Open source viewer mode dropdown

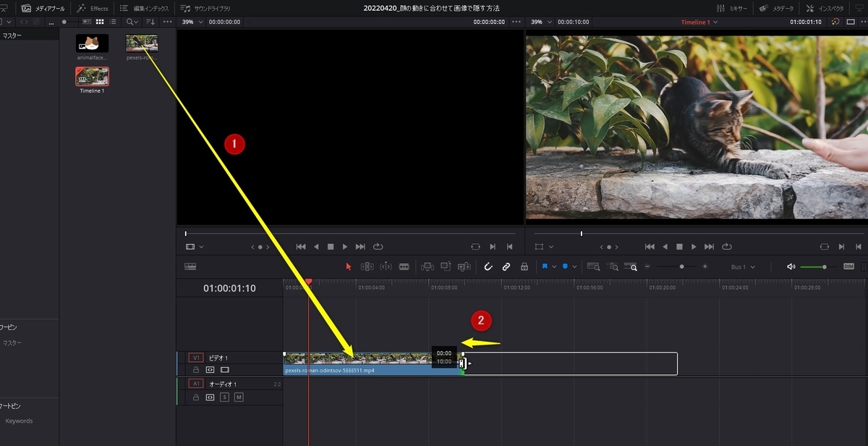point(195,246)
